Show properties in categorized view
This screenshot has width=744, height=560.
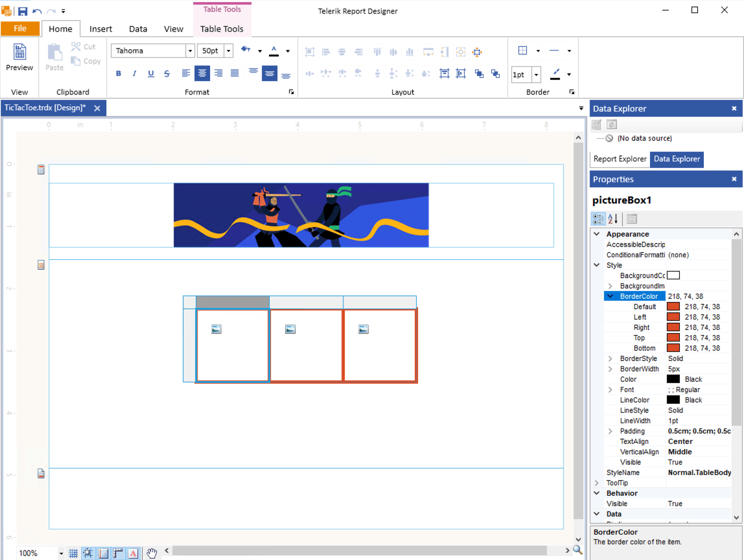click(x=598, y=219)
